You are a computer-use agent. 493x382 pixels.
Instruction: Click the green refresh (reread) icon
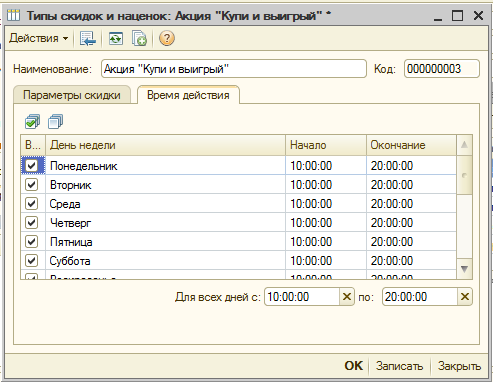[116, 38]
